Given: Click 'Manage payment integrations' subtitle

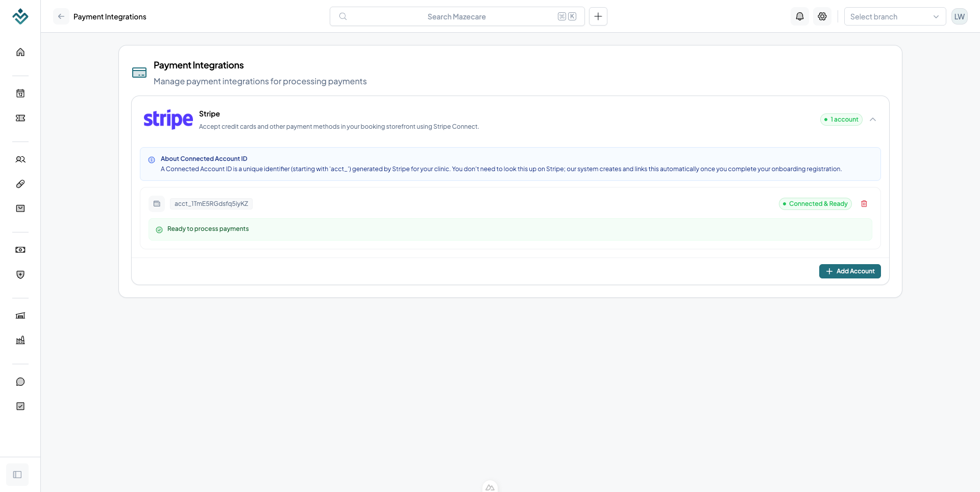Looking at the screenshot, I should (260, 81).
